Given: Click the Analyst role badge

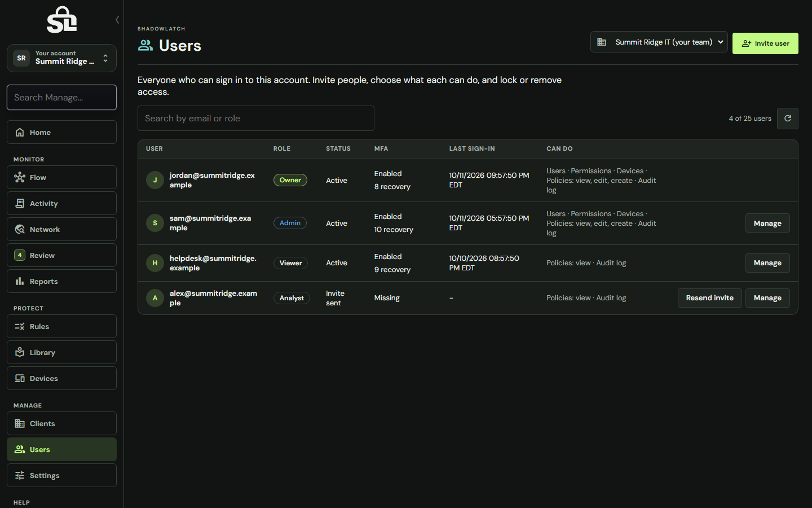Looking at the screenshot, I should [292, 298].
